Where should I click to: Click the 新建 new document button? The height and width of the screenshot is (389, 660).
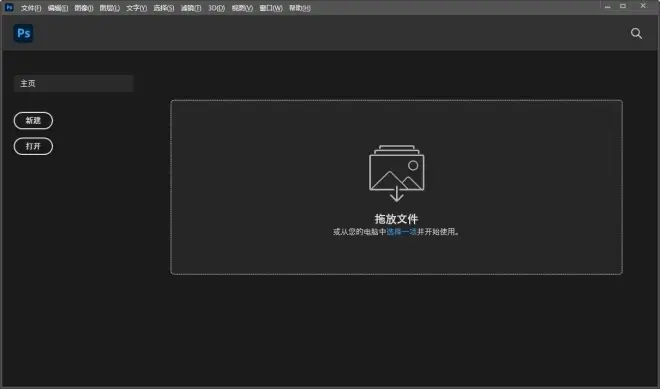point(33,120)
